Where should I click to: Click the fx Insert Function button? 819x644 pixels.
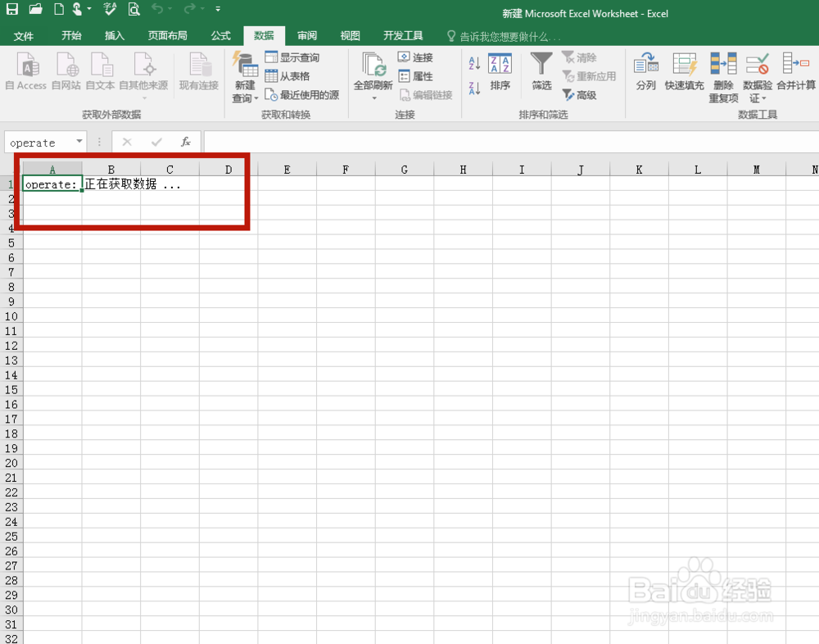point(185,142)
